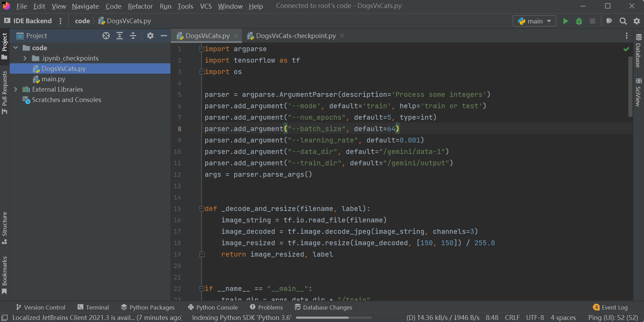644x322 pixels.
Task: Hide the Project panel with the minus icon
Action: [164, 36]
